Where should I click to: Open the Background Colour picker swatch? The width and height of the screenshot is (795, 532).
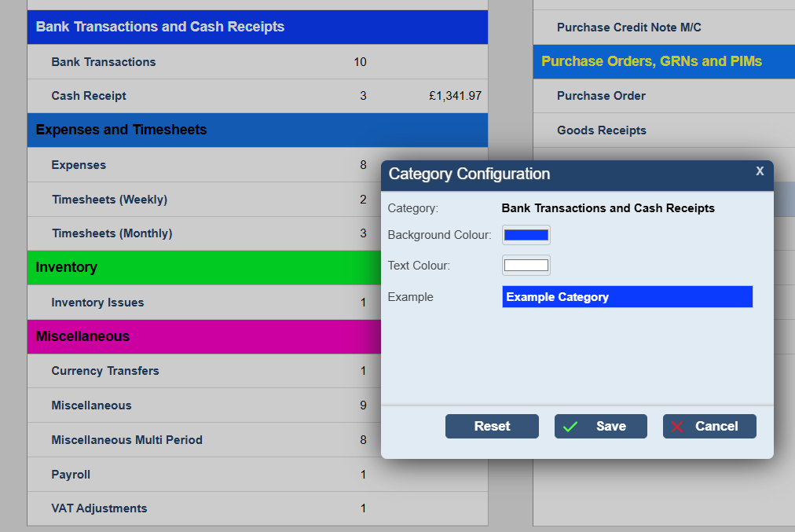pos(526,235)
